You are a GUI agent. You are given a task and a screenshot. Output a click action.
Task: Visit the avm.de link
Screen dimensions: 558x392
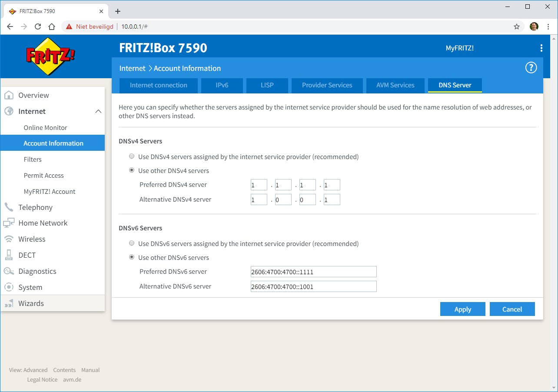click(x=72, y=379)
